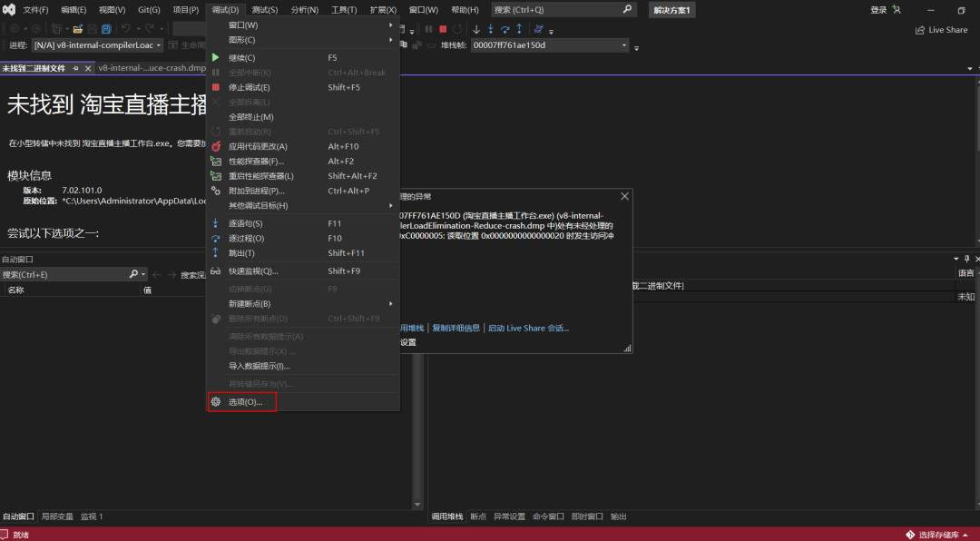The width and height of the screenshot is (980, 541).
Task: Switch to the 即时窗口 tab
Action: tap(587, 516)
